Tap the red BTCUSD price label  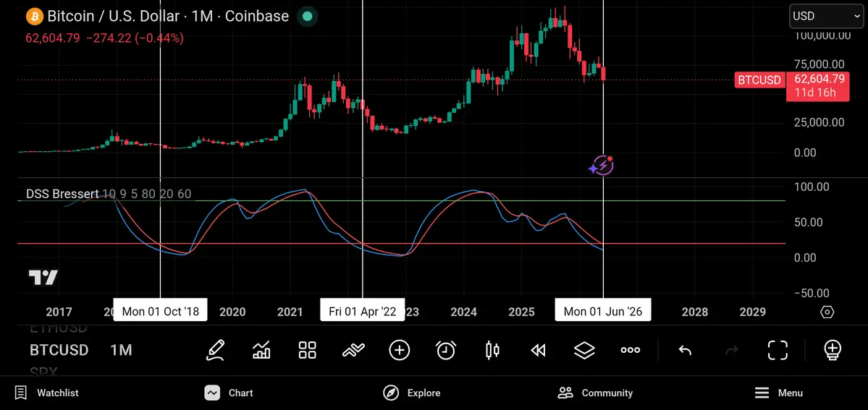click(x=759, y=80)
